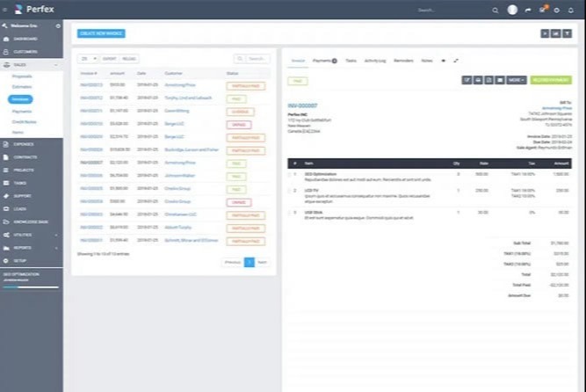Open Payments in Sales submenu

coord(22,112)
